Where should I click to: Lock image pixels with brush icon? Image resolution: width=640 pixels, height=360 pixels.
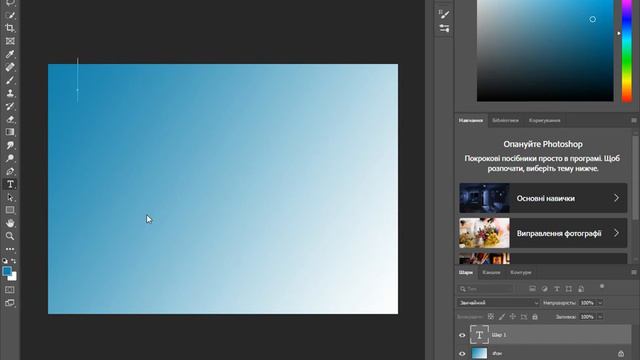(x=502, y=317)
